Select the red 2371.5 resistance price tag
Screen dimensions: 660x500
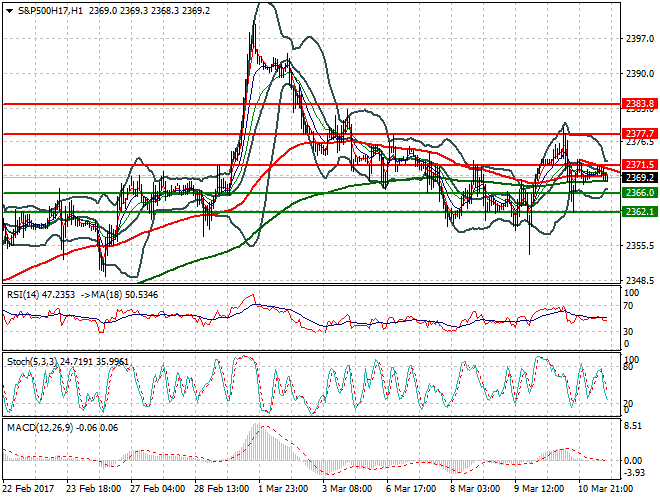coord(639,164)
